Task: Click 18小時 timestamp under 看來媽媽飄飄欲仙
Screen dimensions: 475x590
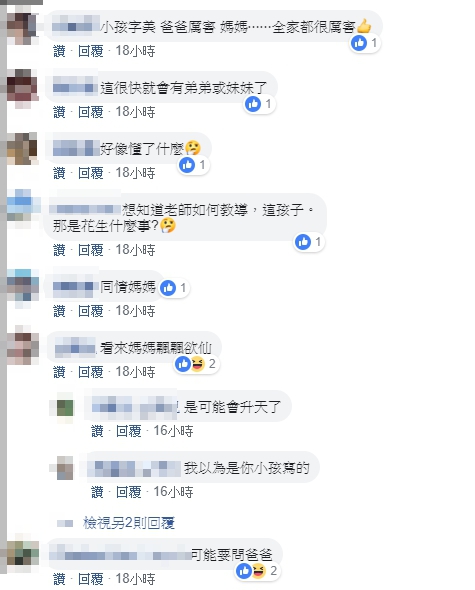Action: pyautogui.click(x=135, y=372)
